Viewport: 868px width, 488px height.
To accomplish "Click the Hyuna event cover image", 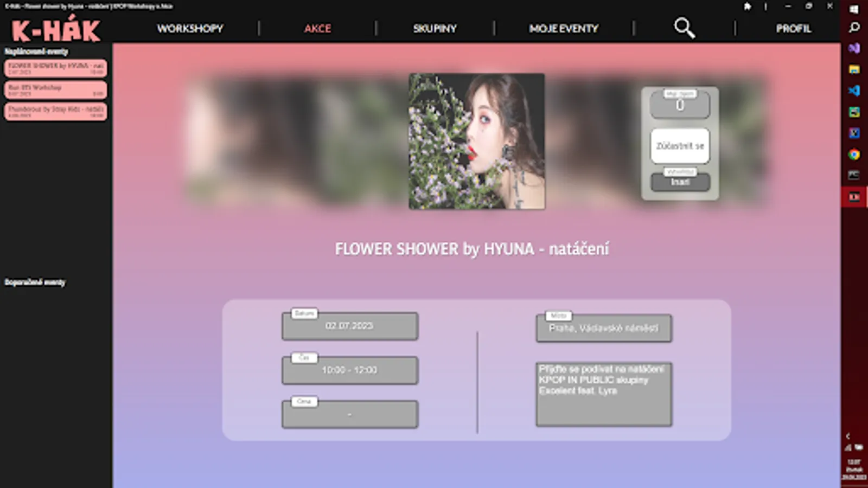I will [477, 142].
